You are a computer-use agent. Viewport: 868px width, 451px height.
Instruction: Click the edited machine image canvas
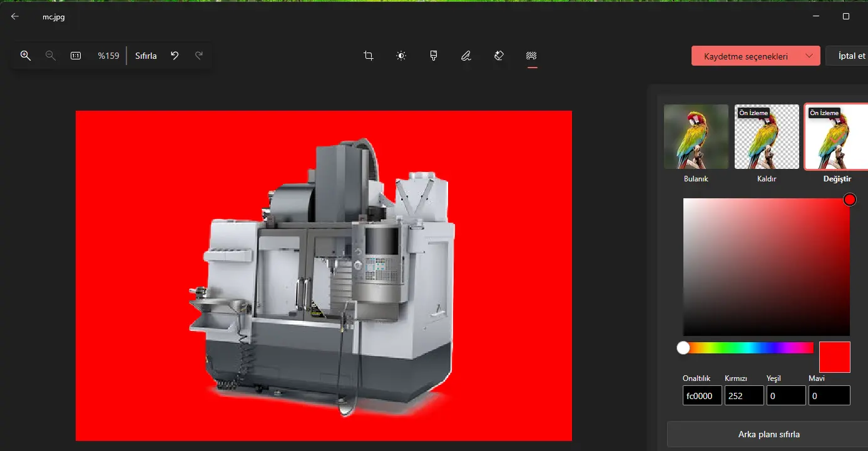tap(324, 276)
